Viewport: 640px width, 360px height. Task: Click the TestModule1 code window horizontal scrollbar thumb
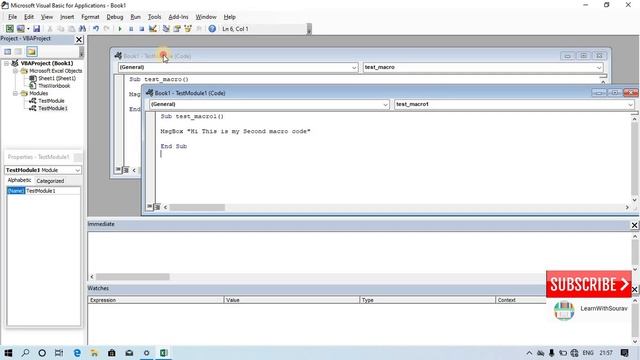197,207
